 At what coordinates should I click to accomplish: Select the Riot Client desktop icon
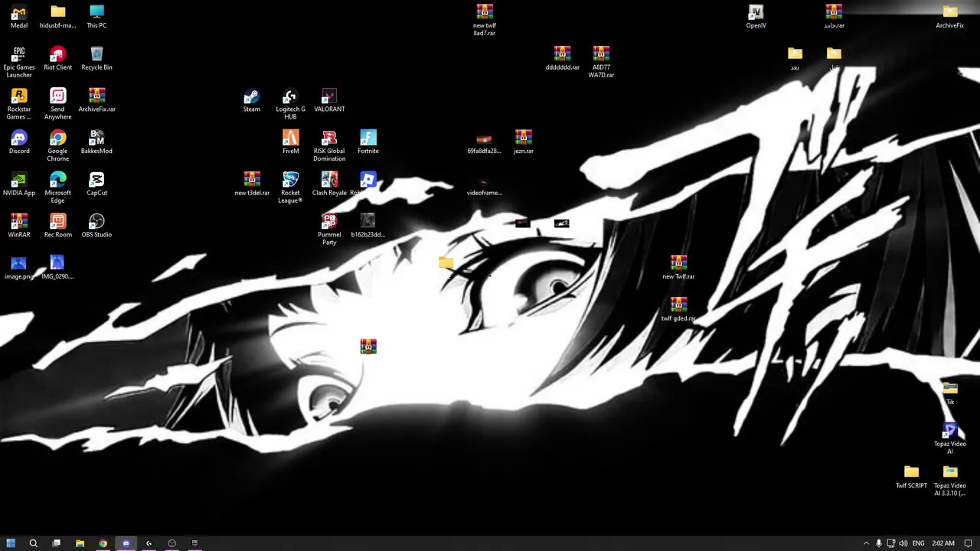(57, 59)
